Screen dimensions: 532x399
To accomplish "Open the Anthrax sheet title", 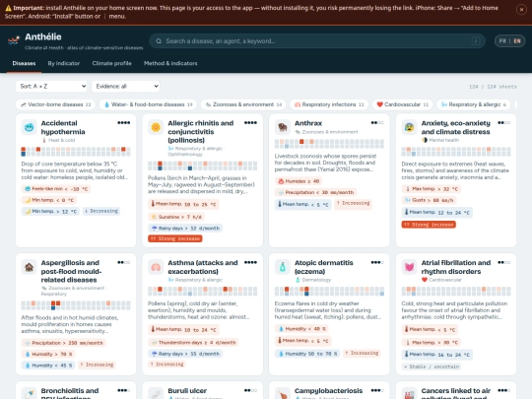I will click(x=308, y=123).
